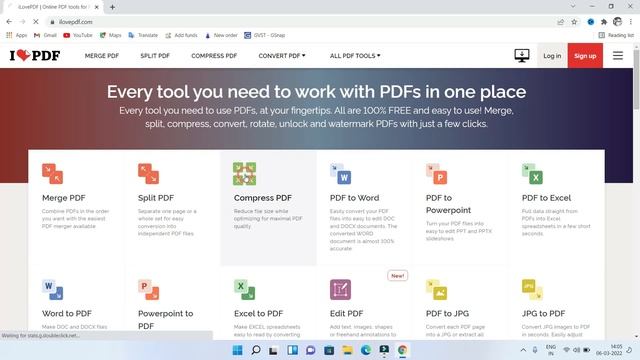The width and height of the screenshot is (640, 360).
Task: Click the Edit PDF title text
Action: point(346,313)
